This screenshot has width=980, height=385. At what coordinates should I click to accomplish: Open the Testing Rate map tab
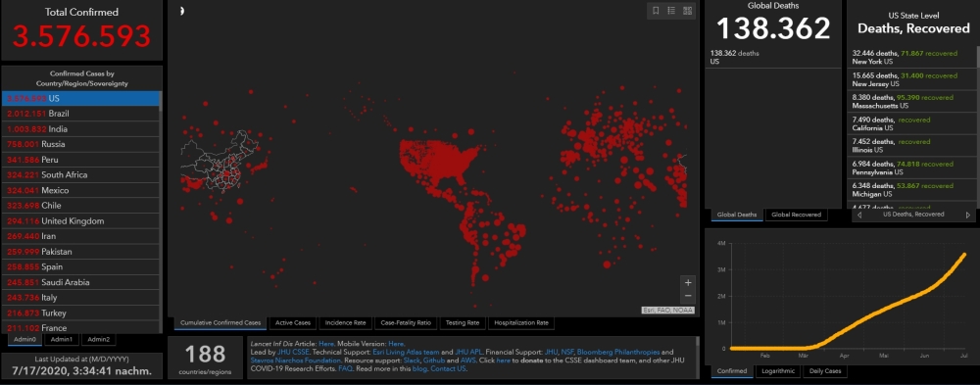click(x=463, y=323)
